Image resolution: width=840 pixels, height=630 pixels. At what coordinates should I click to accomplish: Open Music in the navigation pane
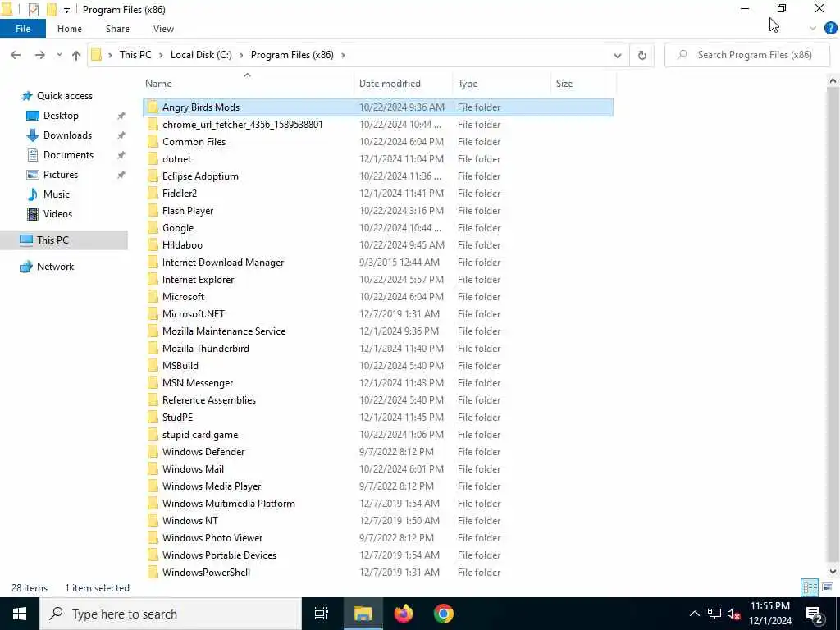57,194
